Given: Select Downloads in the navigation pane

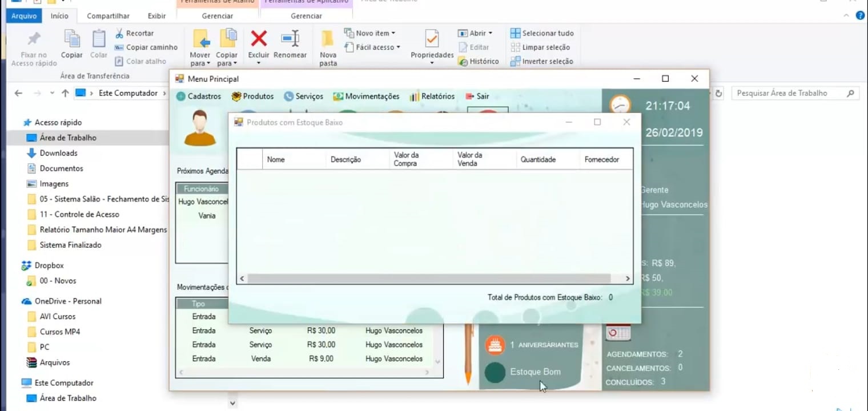Looking at the screenshot, I should (x=58, y=153).
